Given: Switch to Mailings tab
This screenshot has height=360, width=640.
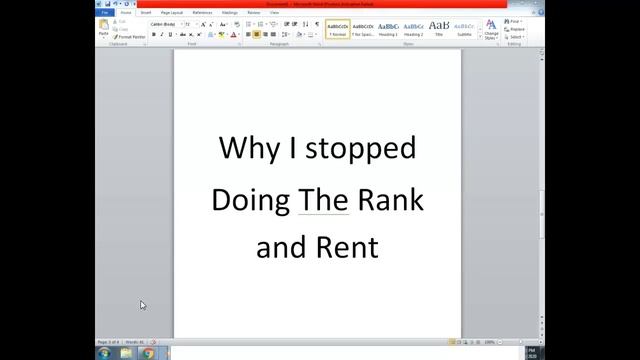Looking at the screenshot, I should (x=230, y=13).
